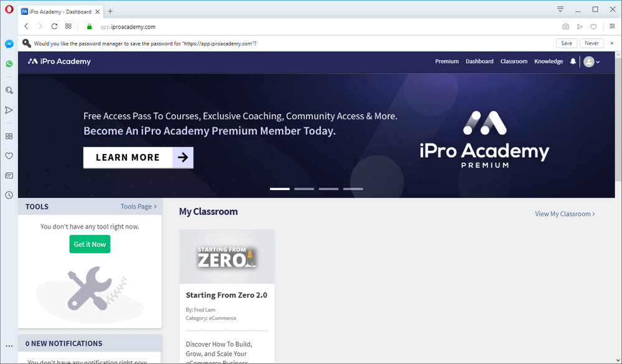Open the start page grid icon
The width and height of the screenshot is (622, 364).
[68, 27]
